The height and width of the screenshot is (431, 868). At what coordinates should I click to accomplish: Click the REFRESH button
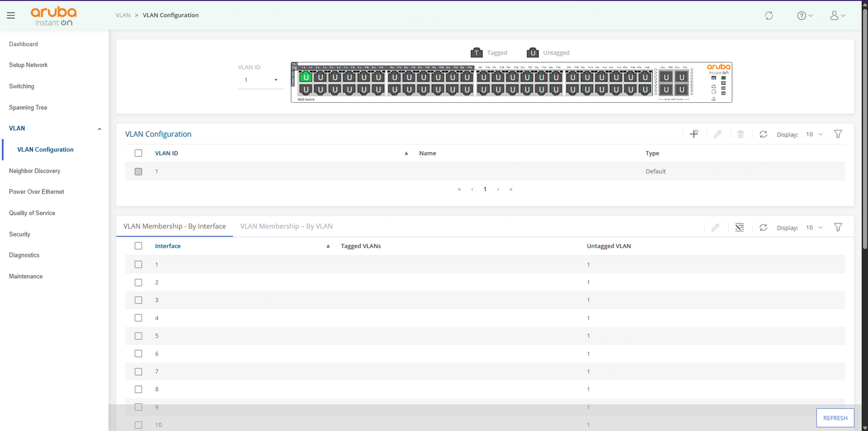(x=835, y=417)
